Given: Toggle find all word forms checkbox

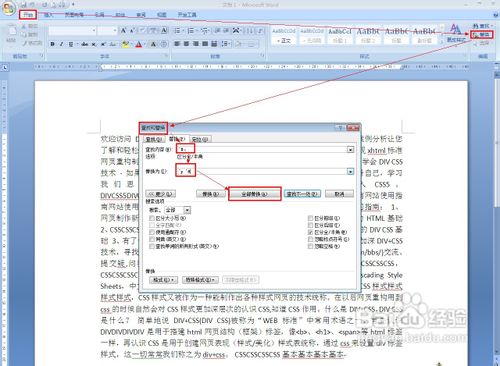Looking at the screenshot, I should 152,246.
